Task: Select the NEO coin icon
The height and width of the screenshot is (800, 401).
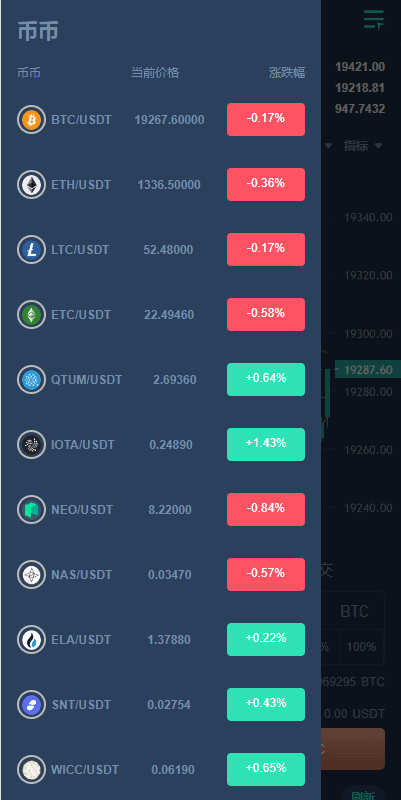Action: [31, 510]
